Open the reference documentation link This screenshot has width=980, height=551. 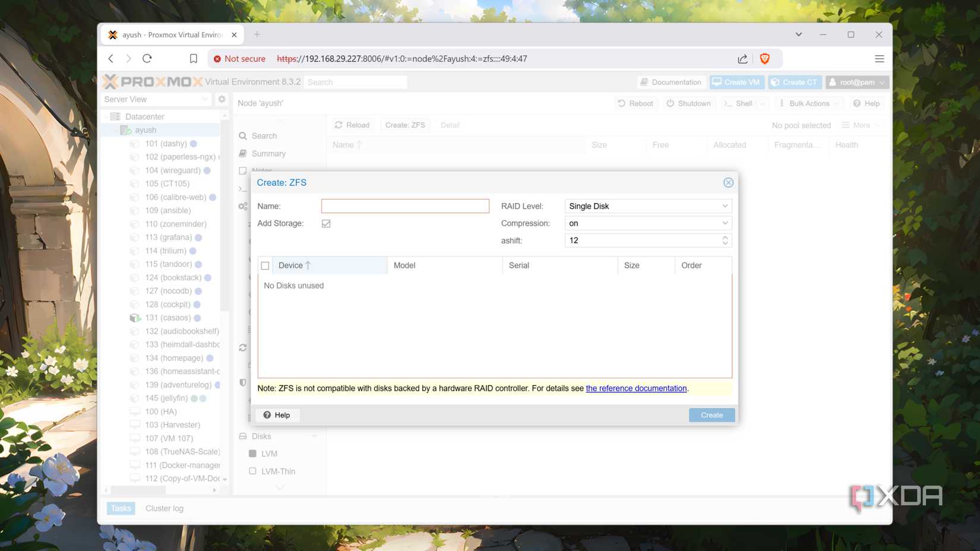[636, 388]
